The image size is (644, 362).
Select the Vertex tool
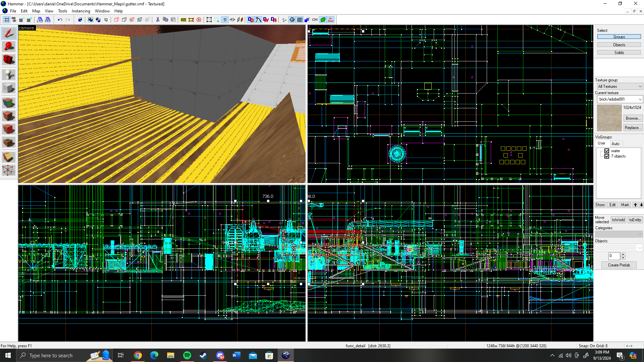[9, 170]
